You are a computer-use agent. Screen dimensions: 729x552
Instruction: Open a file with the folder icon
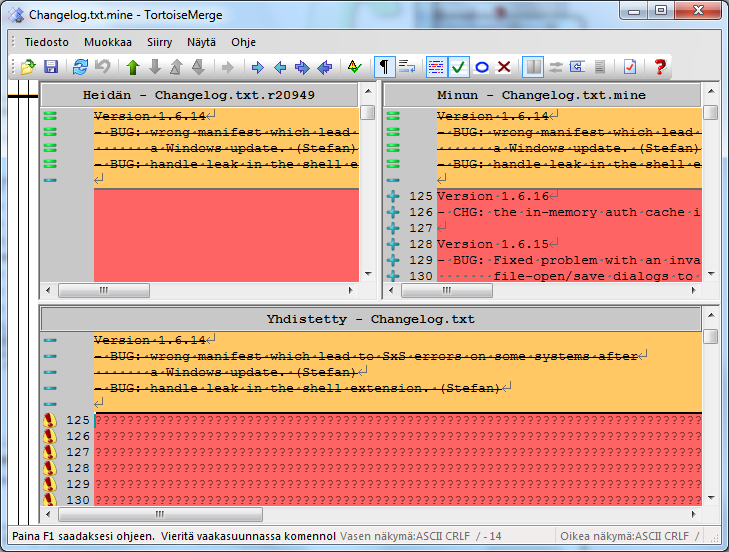tap(28, 67)
